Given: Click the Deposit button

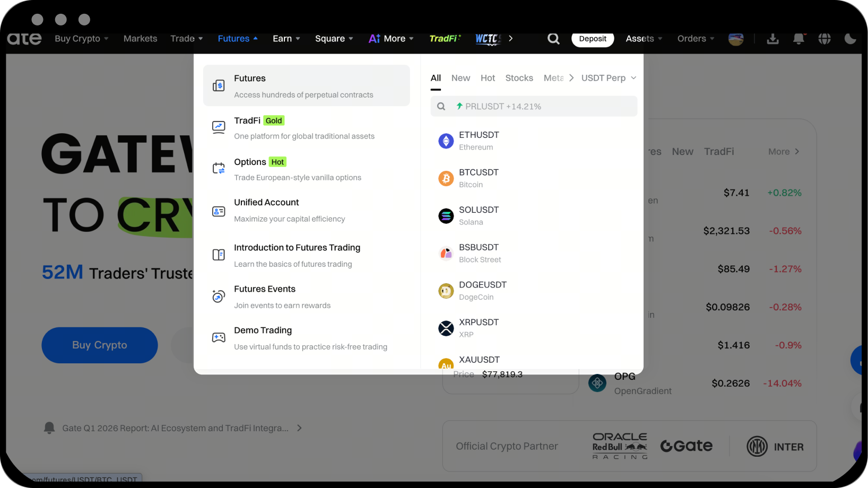Looking at the screenshot, I should pyautogui.click(x=592, y=39).
